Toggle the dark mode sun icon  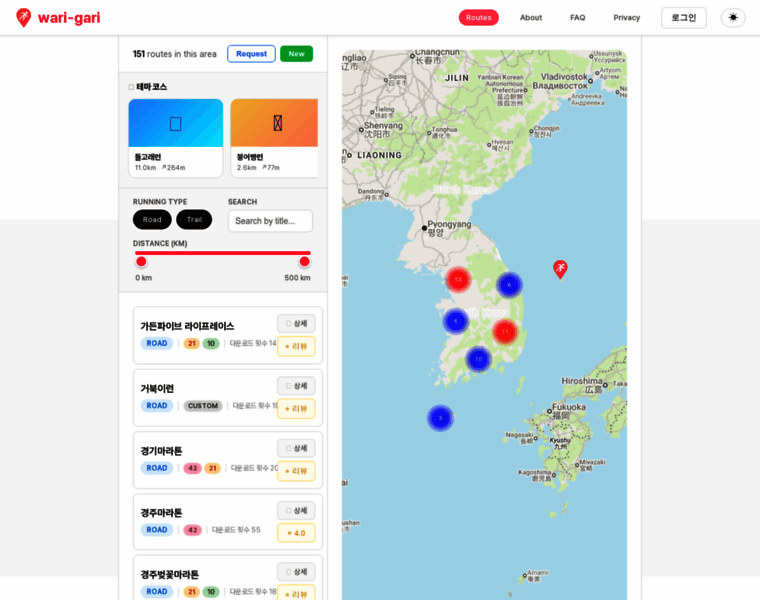[x=733, y=18]
